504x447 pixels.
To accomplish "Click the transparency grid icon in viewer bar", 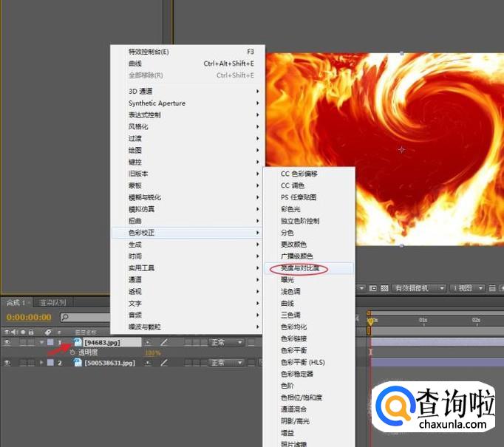I will tap(384, 287).
